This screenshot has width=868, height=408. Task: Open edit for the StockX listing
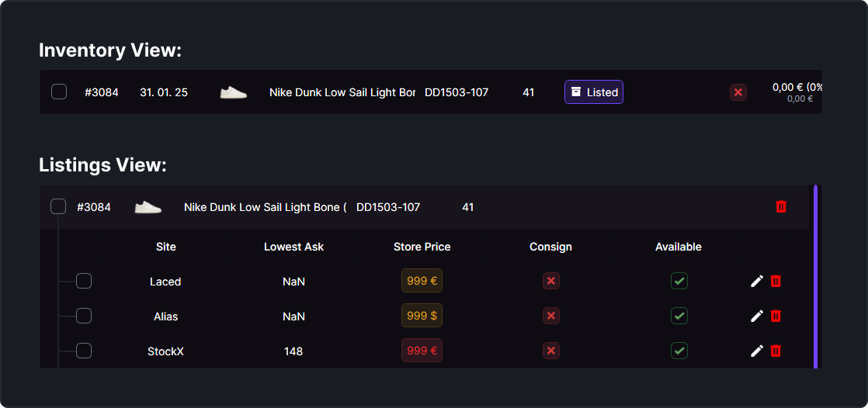click(757, 351)
